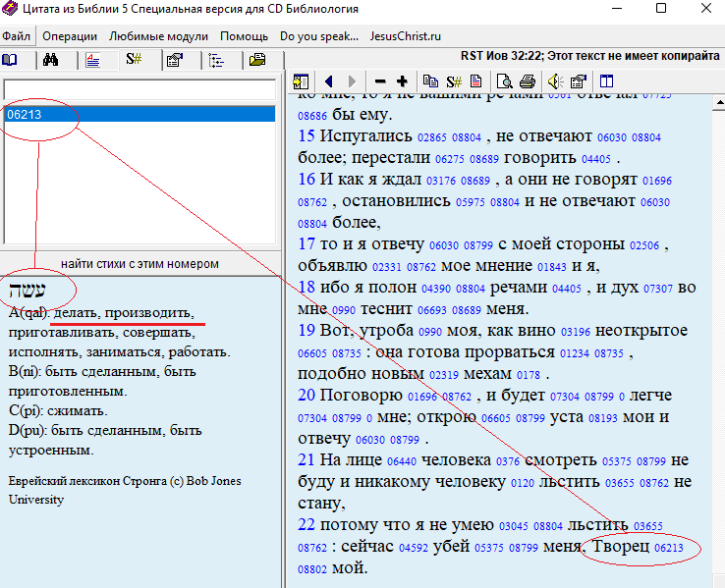Decrease font size with minus icon

coord(380,81)
